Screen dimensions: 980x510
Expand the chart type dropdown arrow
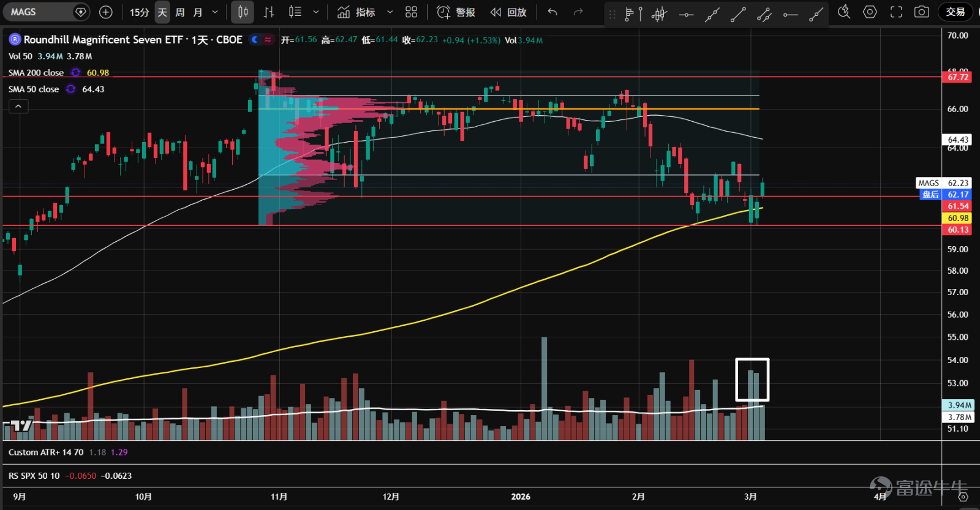(316, 12)
